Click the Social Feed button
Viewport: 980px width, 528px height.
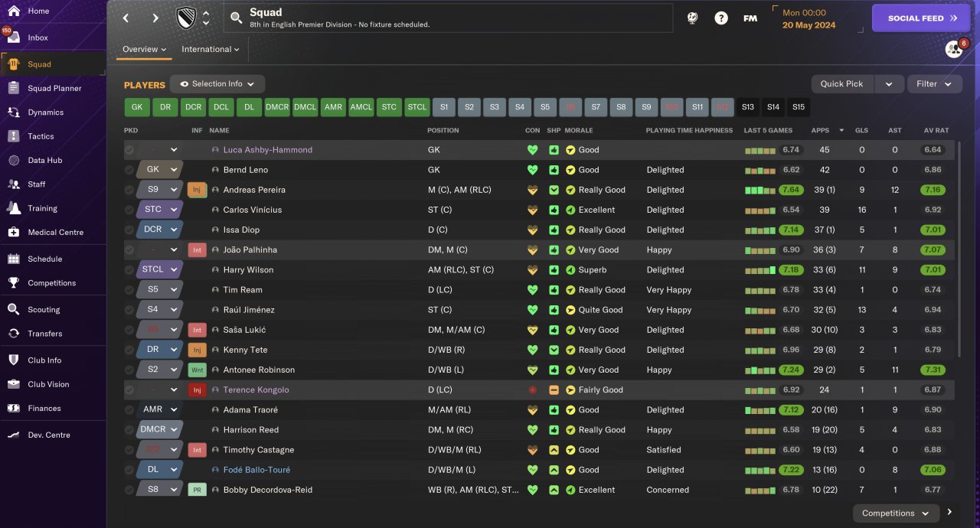tap(921, 18)
